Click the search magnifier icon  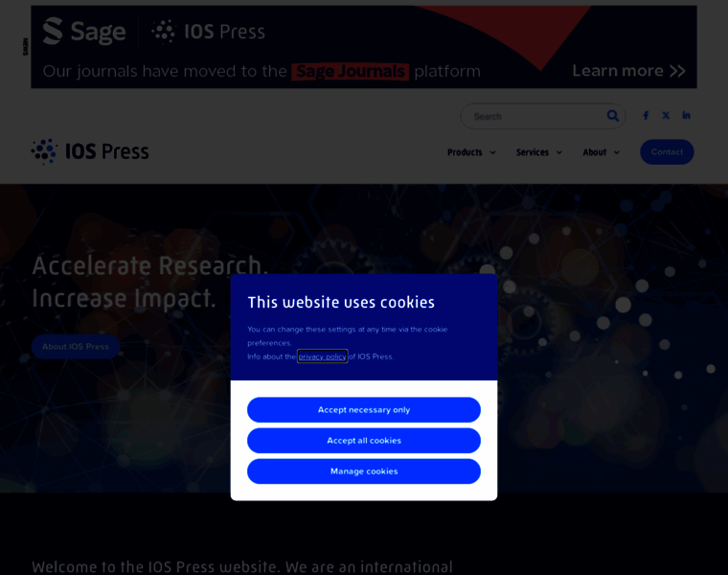(612, 116)
